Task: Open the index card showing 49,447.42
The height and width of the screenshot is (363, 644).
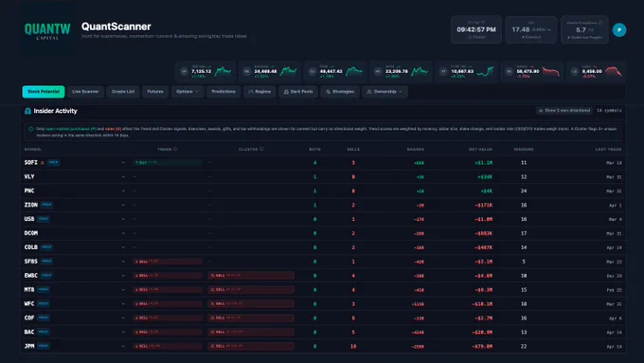Action: click(335, 71)
